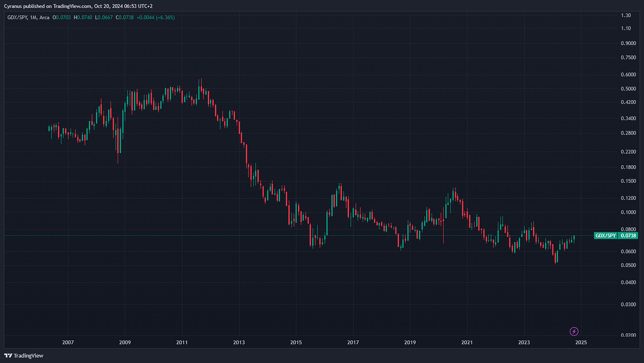
Task: Click the 2023 label on time axis
Action: (x=524, y=342)
